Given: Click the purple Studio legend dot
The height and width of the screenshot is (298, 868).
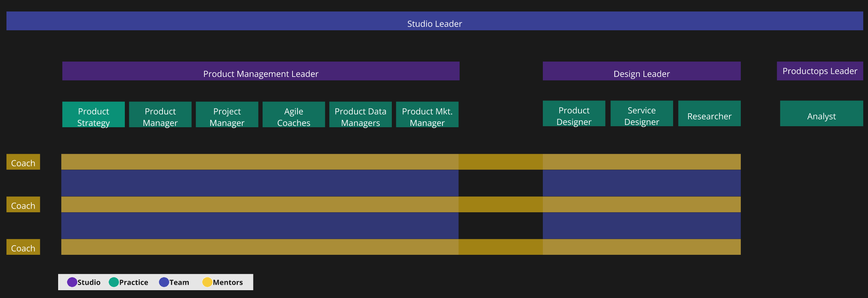Looking at the screenshot, I should pos(72,282).
